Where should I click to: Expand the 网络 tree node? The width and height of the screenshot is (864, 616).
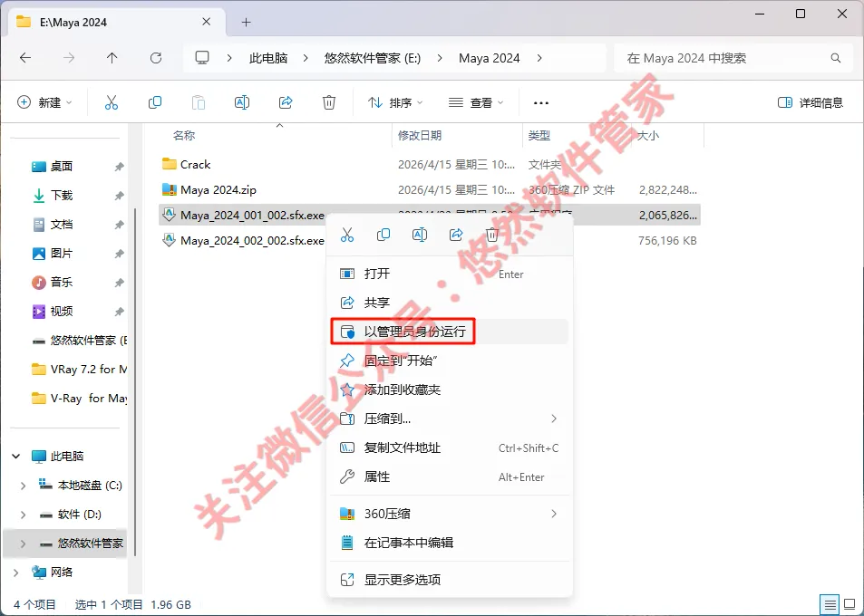(x=16, y=572)
